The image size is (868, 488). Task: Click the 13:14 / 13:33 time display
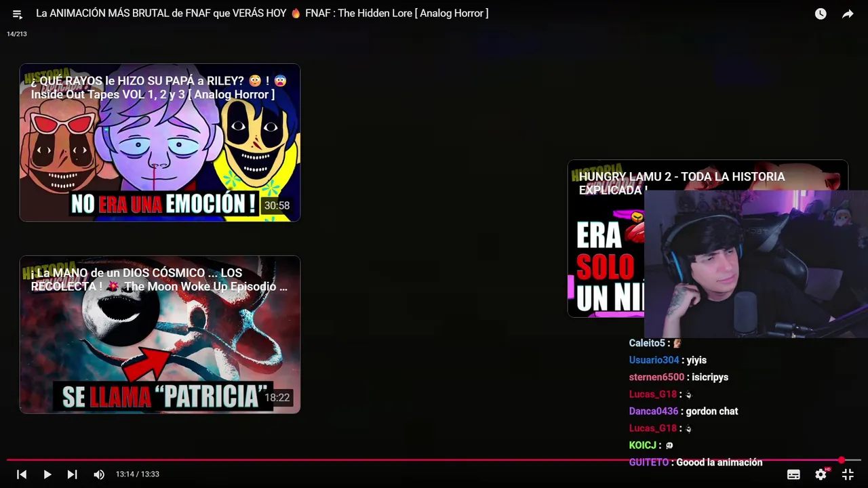point(137,474)
